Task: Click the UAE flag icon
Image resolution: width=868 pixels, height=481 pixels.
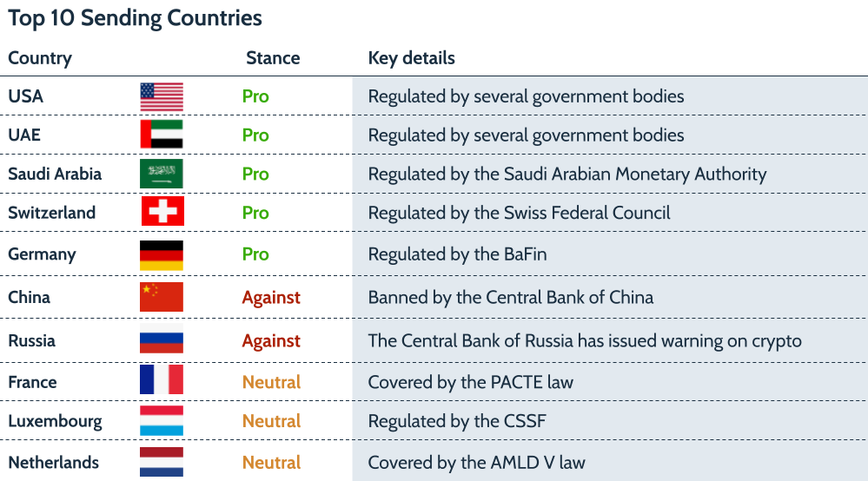Action: [x=162, y=135]
